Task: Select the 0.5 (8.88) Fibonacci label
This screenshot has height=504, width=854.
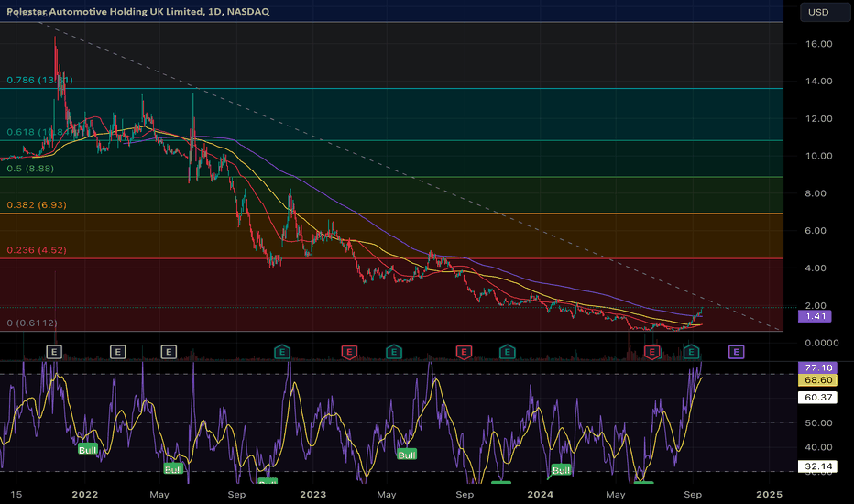Action: tap(30, 169)
